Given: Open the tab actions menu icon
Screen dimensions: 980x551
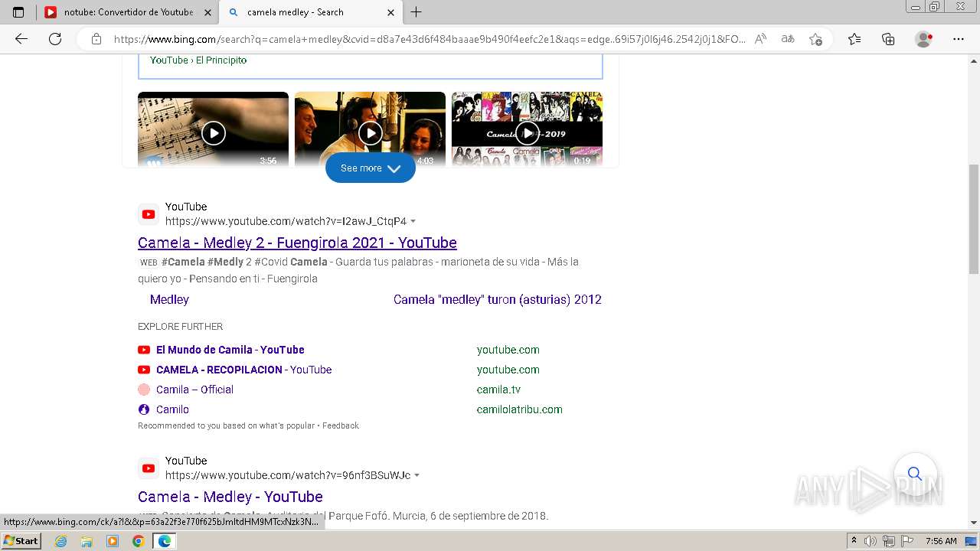Looking at the screenshot, I should pos(18,12).
